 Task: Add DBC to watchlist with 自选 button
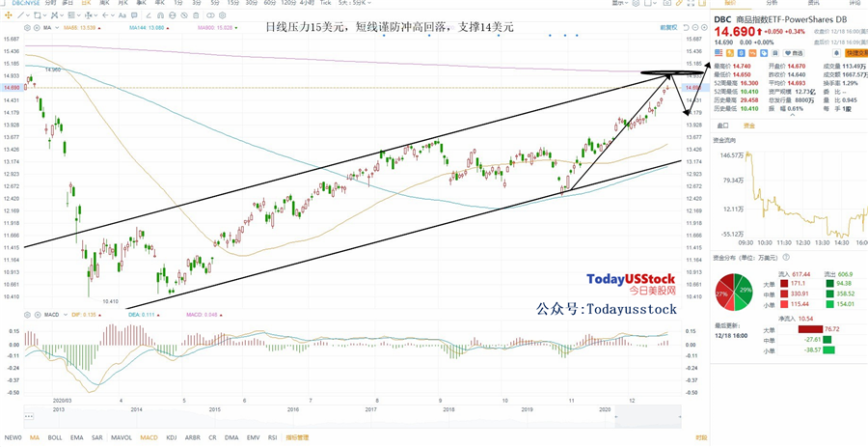794,53
